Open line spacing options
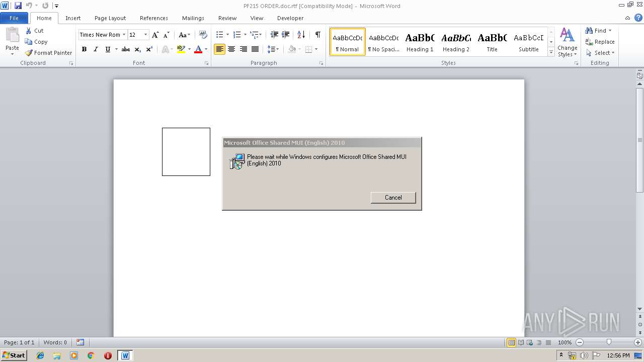Viewport: 644px width, 362px height. coord(273,49)
